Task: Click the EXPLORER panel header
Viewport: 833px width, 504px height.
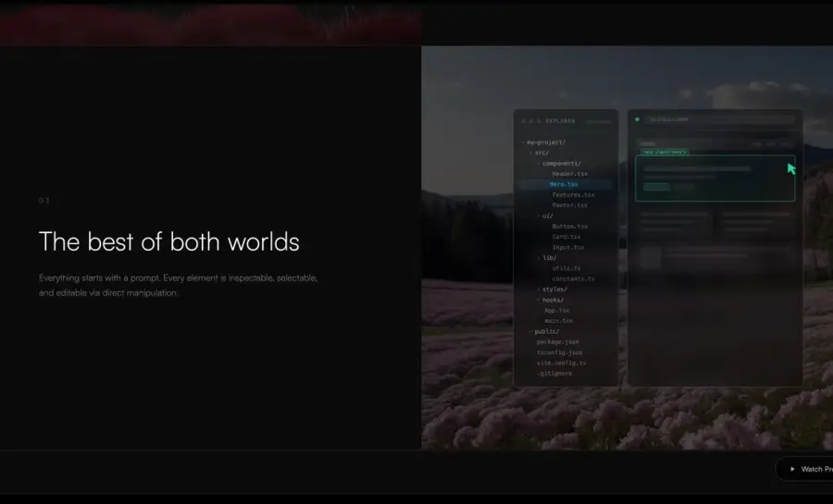Action: coord(560,121)
